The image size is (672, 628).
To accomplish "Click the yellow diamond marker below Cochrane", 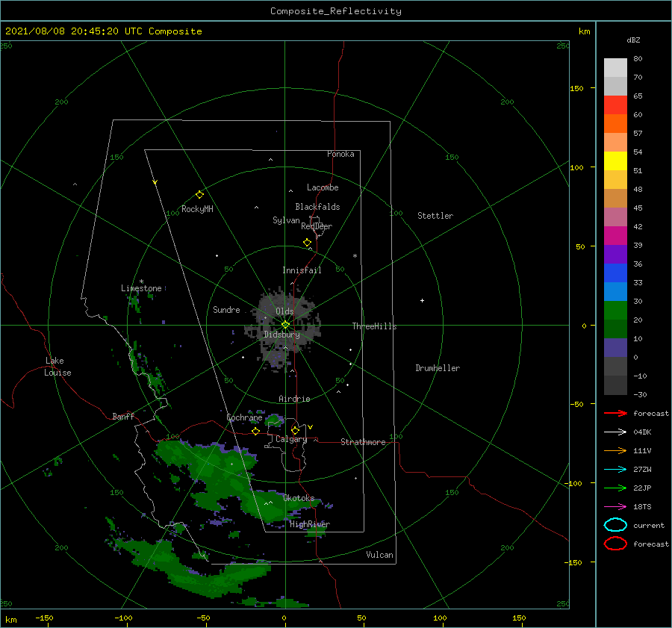I will click(x=255, y=431).
